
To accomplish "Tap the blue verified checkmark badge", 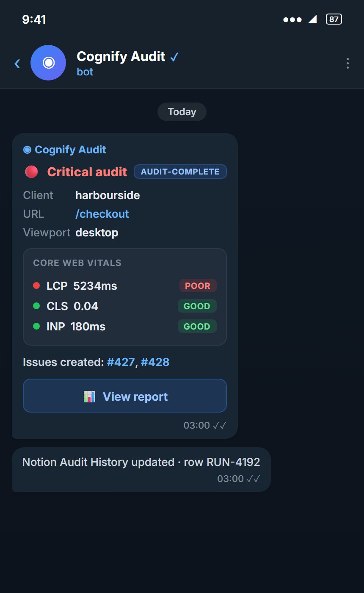I will coord(174,57).
